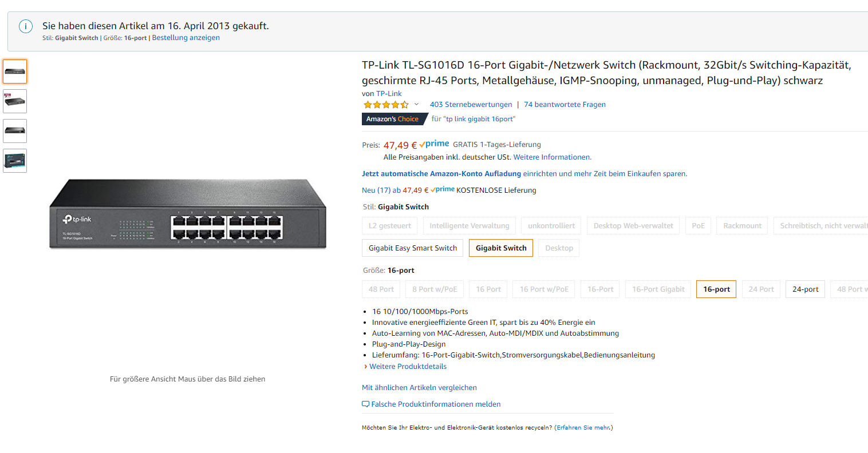
Task: Choose the 24-port size option
Action: point(805,289)
